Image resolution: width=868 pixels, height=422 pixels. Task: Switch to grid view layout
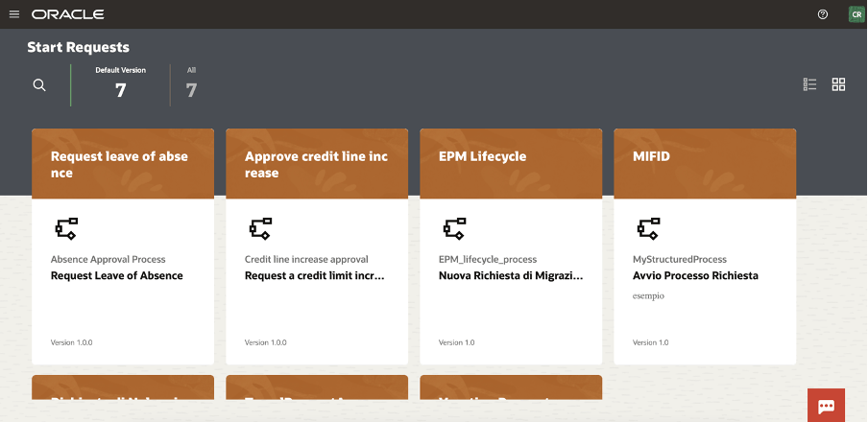click(838, 84)
